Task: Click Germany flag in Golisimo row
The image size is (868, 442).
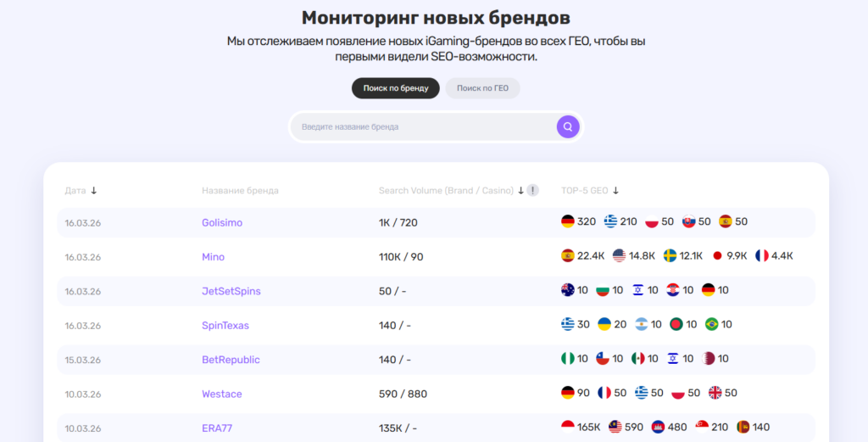Action: (567, 221)
